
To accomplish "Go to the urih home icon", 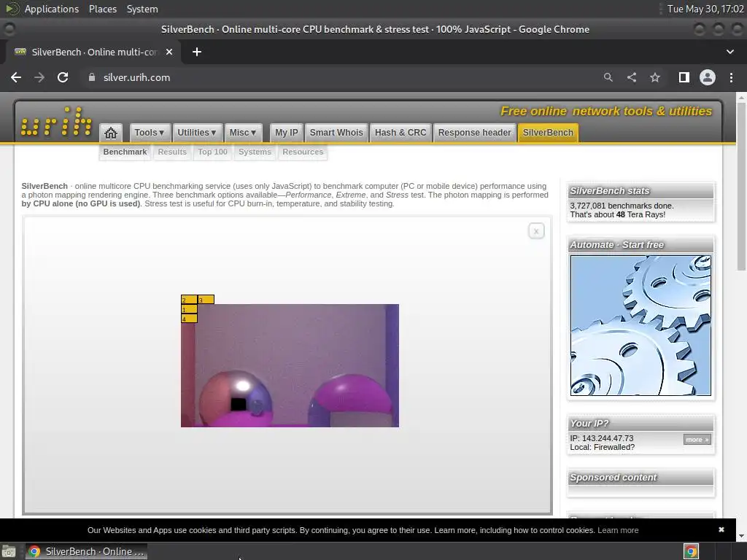I will coord(111,133).
